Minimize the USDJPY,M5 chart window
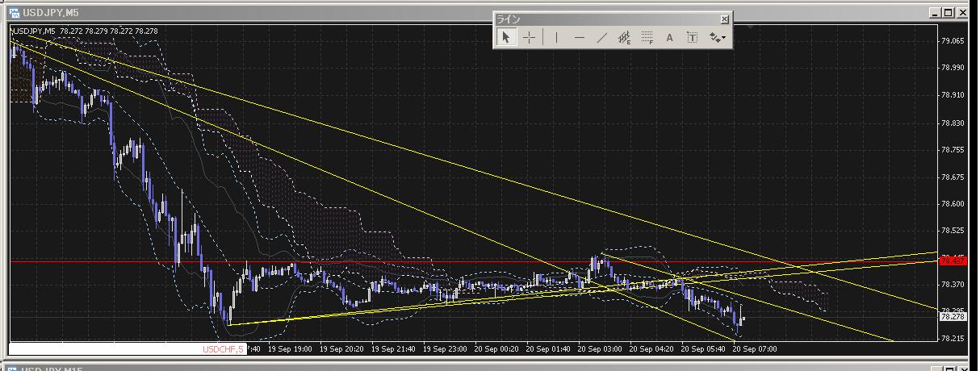The width and height of the screenshot is (980, 371). tap(935, 13)
